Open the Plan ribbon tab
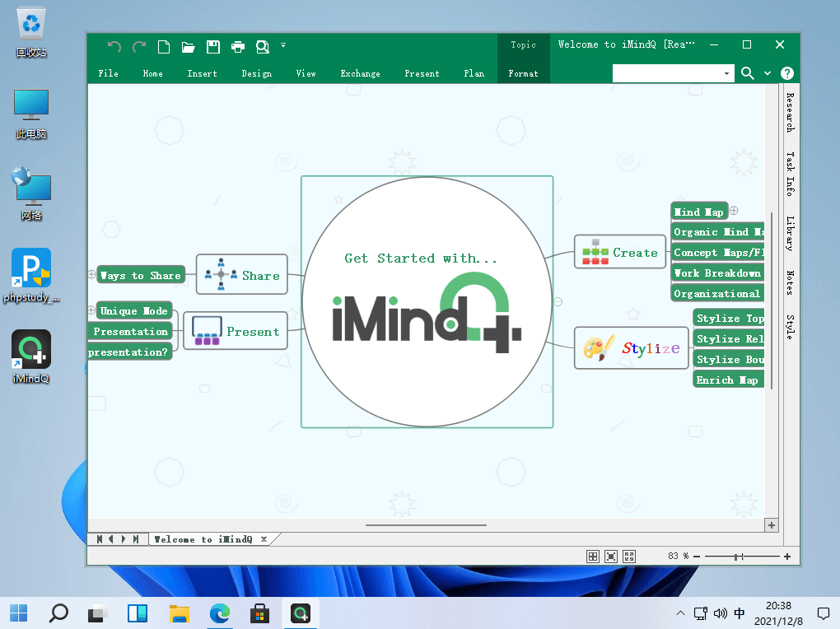The image size is (840, 629). click(x=474, y=73)
